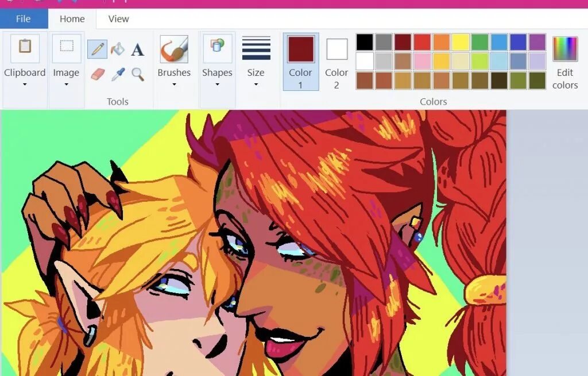Click the Brushes paintbrush icon
This screenshot has height=376, width=588.
point(174,49)
